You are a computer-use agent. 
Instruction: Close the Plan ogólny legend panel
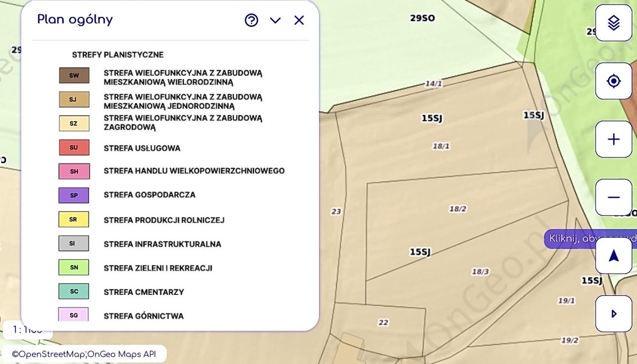click(299, 20)
